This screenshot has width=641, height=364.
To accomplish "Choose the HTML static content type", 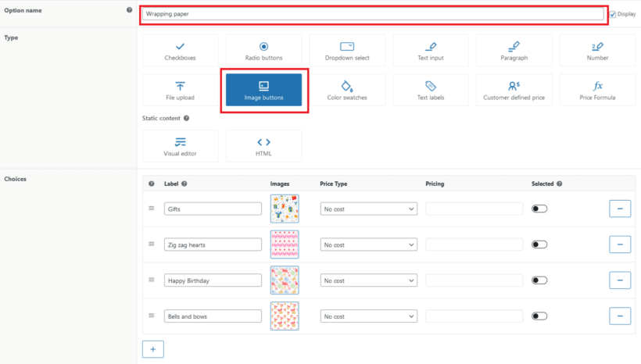I will 263,146.
